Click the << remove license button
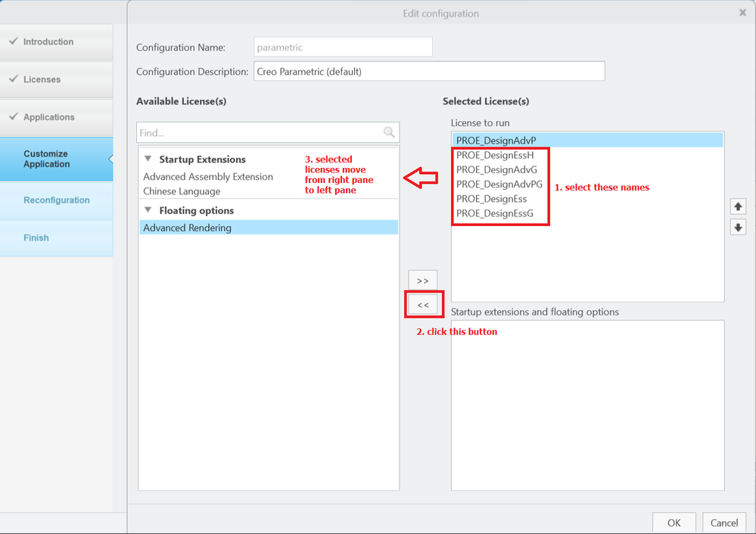 tap(423, 305)
